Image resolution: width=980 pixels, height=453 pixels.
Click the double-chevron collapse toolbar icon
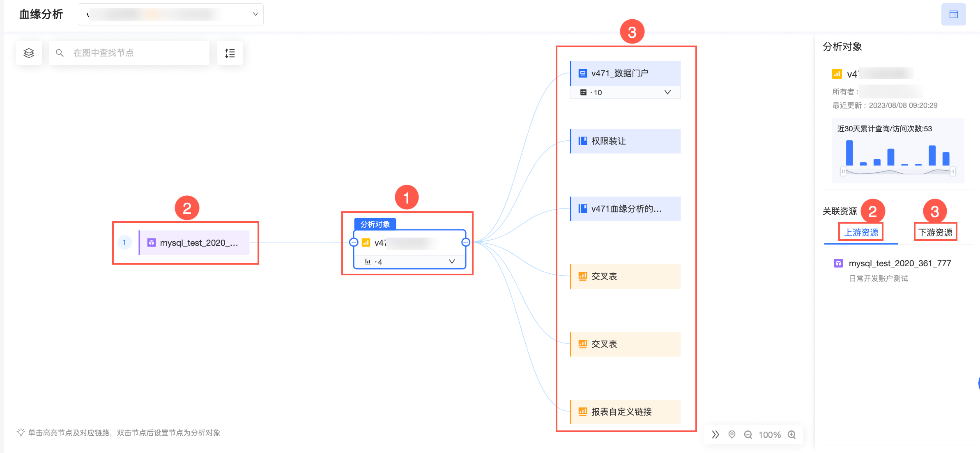[715, 435]
